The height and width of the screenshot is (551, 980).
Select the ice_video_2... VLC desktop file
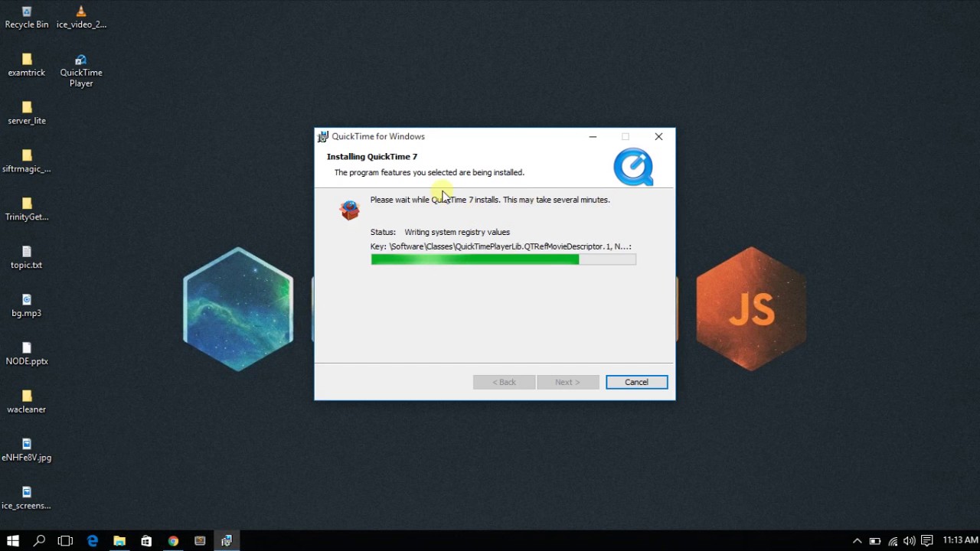(x=81, y=18)
